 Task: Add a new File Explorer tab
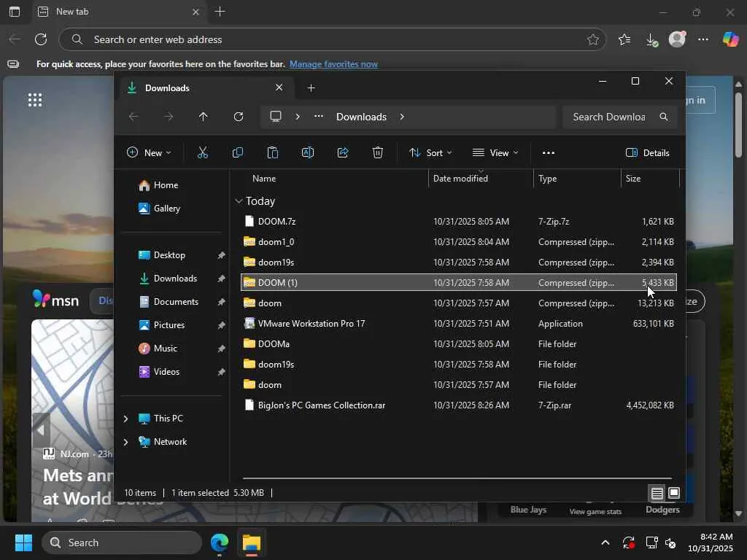(311, 88)
